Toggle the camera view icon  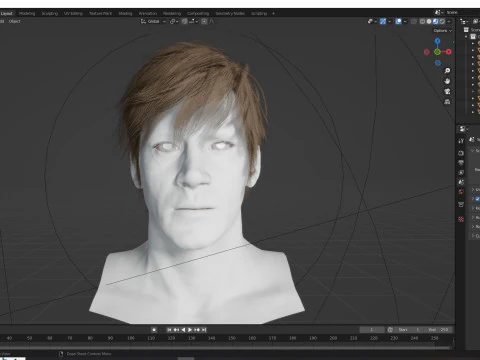tap(447, 91)
